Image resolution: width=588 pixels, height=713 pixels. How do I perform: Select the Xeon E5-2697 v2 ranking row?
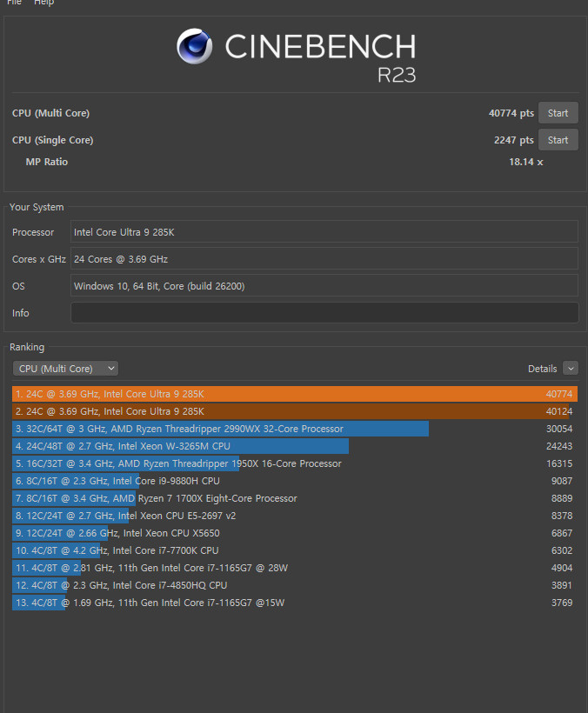295,516
